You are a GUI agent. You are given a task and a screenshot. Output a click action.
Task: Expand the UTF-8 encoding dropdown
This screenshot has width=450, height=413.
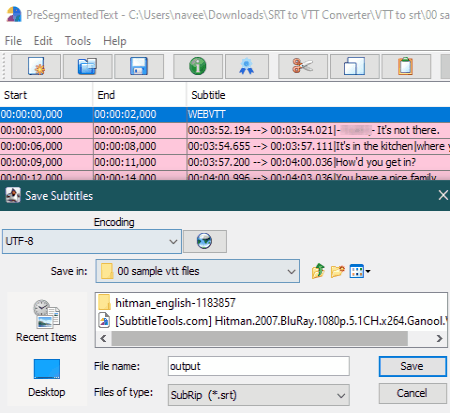tap(173, 241)
